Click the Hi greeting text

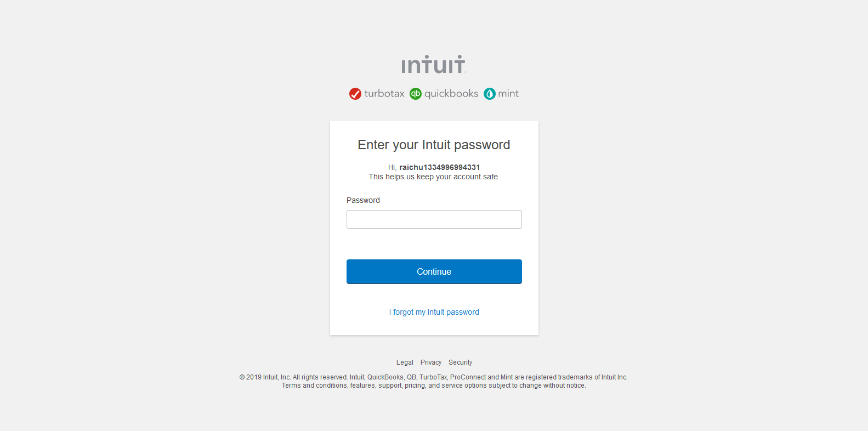392,167
